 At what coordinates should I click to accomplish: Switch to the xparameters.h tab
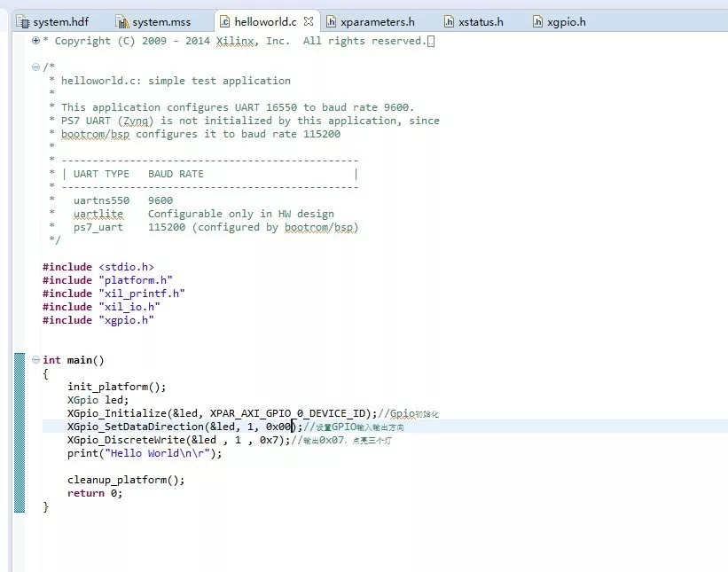click(370, 22)
